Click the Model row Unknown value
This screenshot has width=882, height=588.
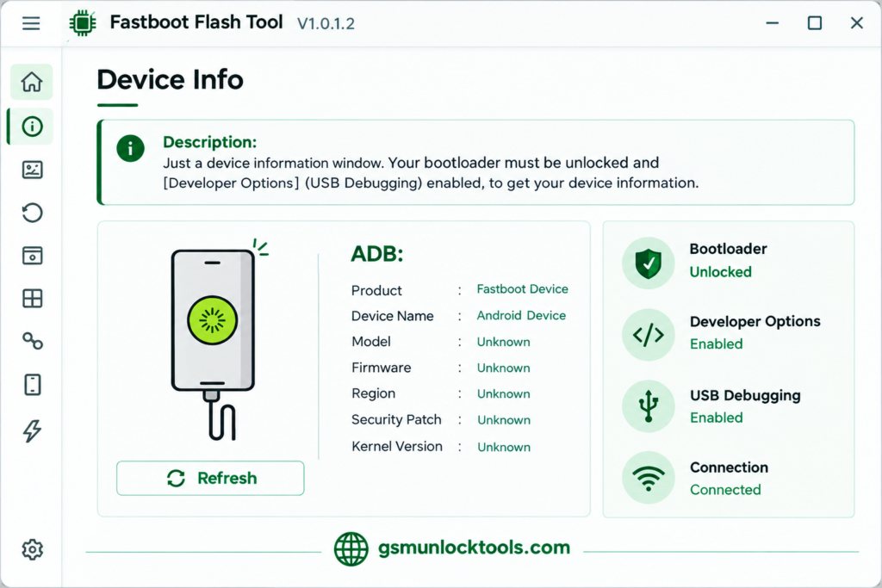pos(503,342)
